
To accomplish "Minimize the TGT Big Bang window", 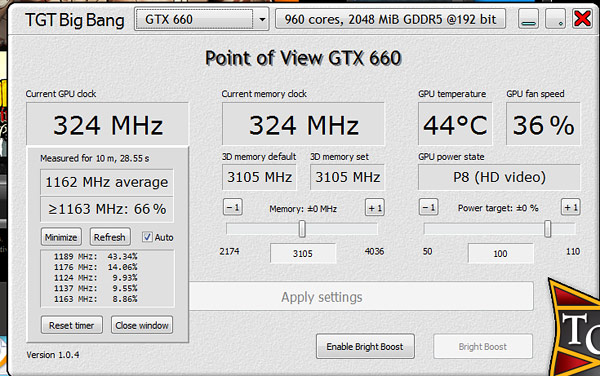I will pos(528,19).
